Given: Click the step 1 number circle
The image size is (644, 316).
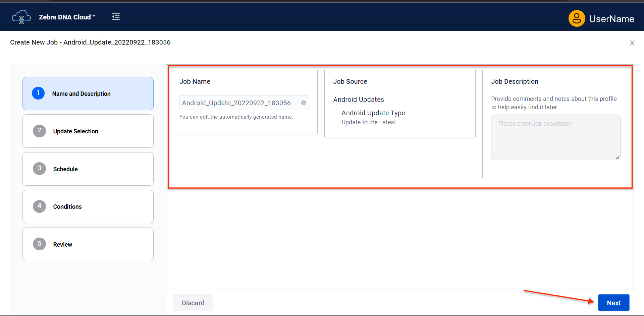Looking at the screenshot, I should point(38,93).
